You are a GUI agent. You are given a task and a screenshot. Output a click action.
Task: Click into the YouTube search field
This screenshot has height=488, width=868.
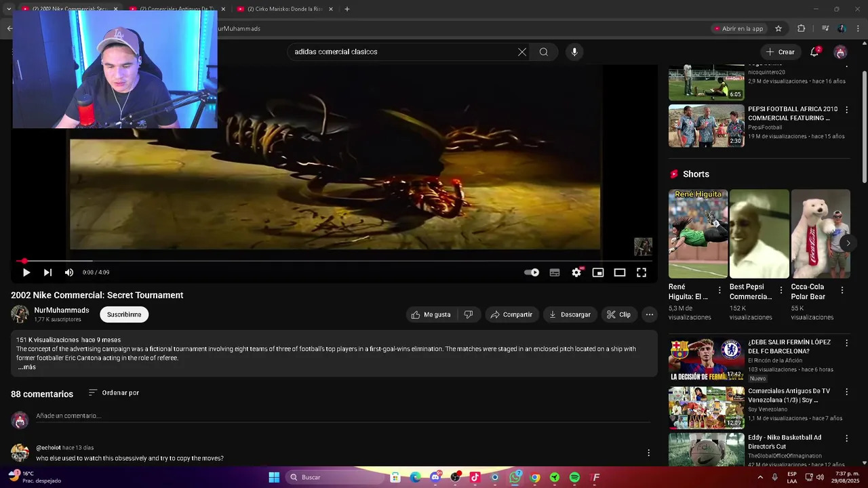403,52
